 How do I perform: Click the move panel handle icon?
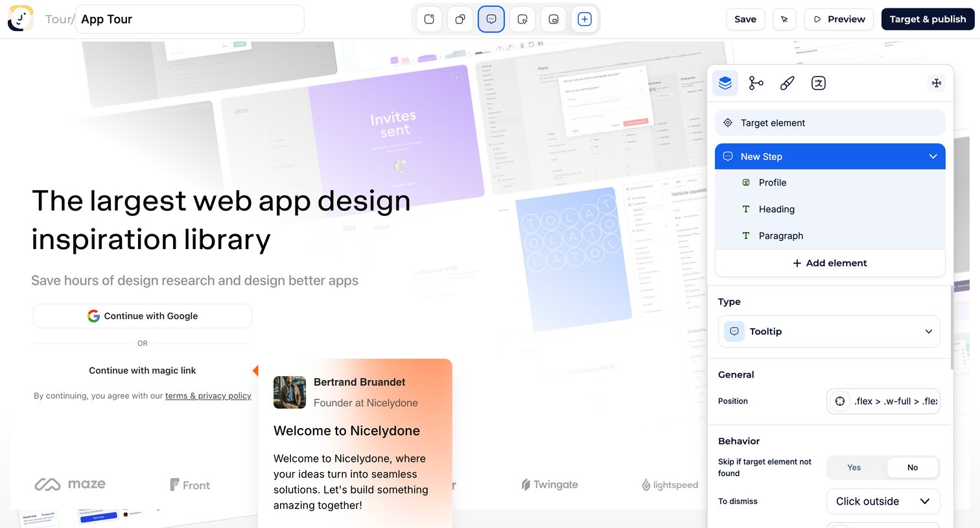coord(937,83)
